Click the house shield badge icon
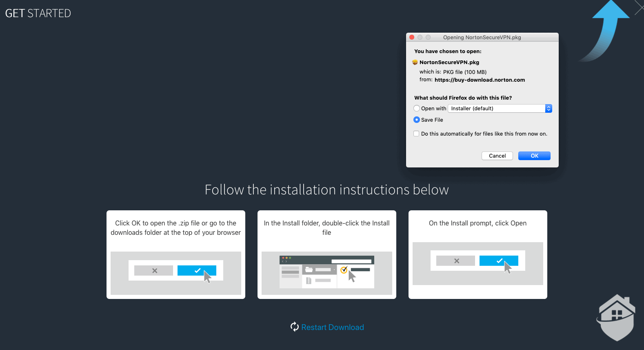The width and height of the screenshot is (644, 350). click(617, 317)
